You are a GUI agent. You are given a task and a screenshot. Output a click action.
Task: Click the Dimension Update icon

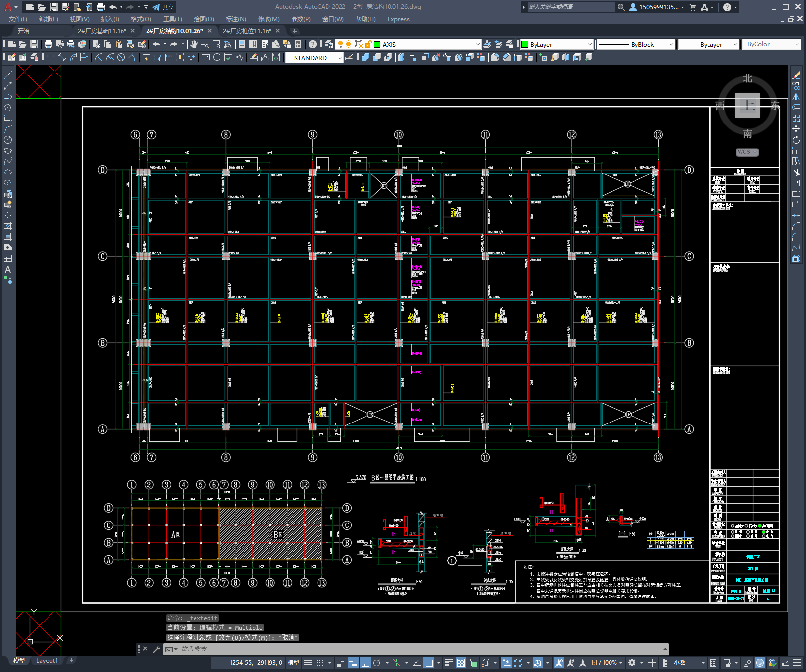tap(276, 57)
